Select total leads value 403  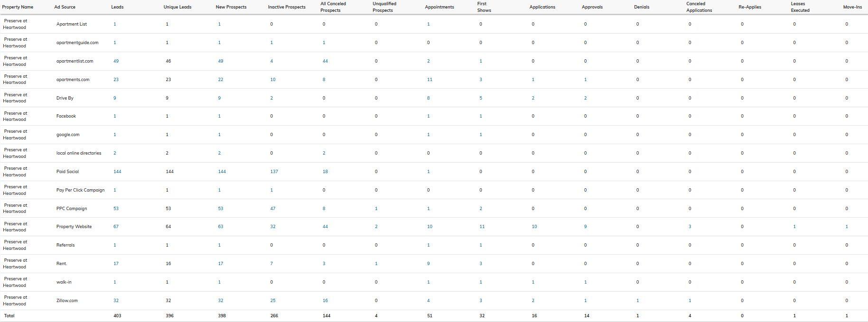click(x=117, y=316)
